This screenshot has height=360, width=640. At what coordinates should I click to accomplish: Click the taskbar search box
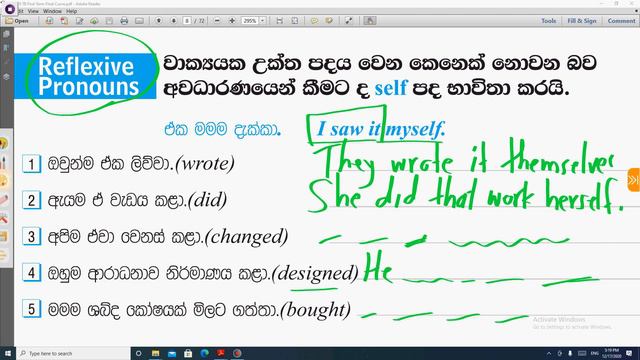coord(73,353)
